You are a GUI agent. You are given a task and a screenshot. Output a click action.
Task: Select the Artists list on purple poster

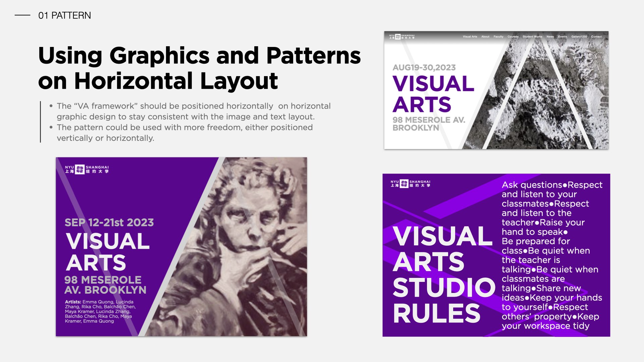pos(100,311)
